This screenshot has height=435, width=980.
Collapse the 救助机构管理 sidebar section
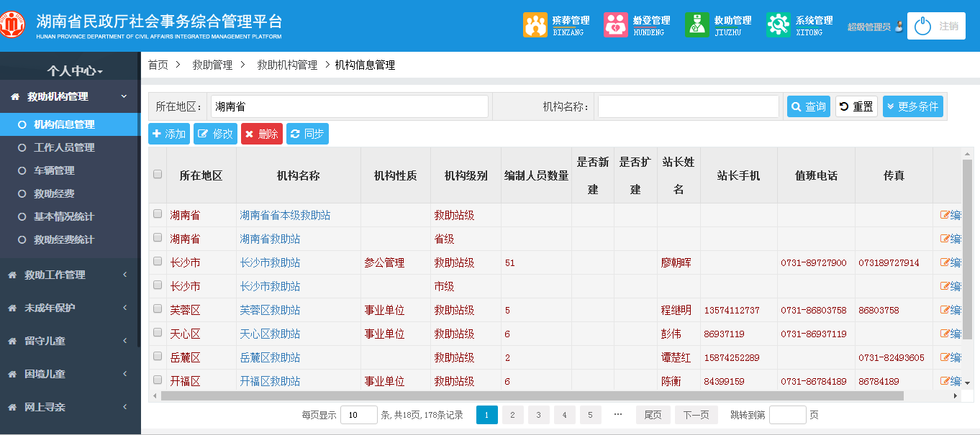click(x=70, y=96)
